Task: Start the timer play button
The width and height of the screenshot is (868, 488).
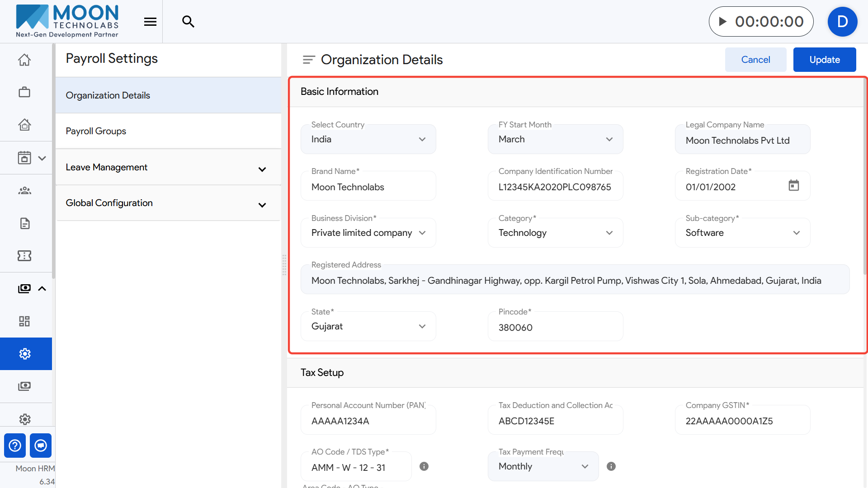Action: (x=723, y=22)
